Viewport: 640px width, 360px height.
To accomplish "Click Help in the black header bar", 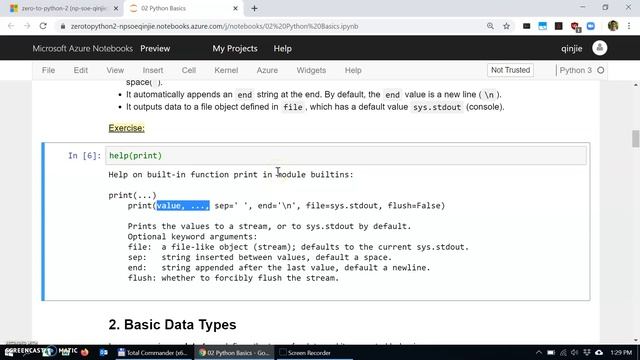I will point(282,48).
